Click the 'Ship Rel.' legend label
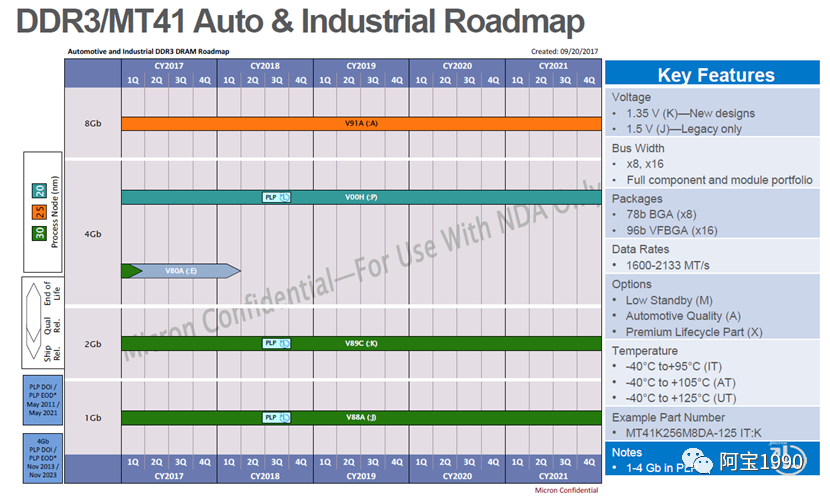 tap(52, 353)
